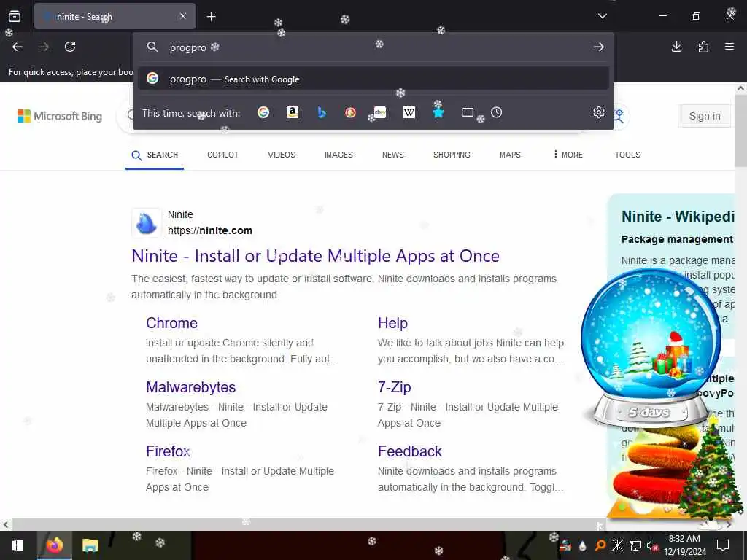
Task: Open the Windows notification center
Action: pyautogui.click(x=723, y=545)
